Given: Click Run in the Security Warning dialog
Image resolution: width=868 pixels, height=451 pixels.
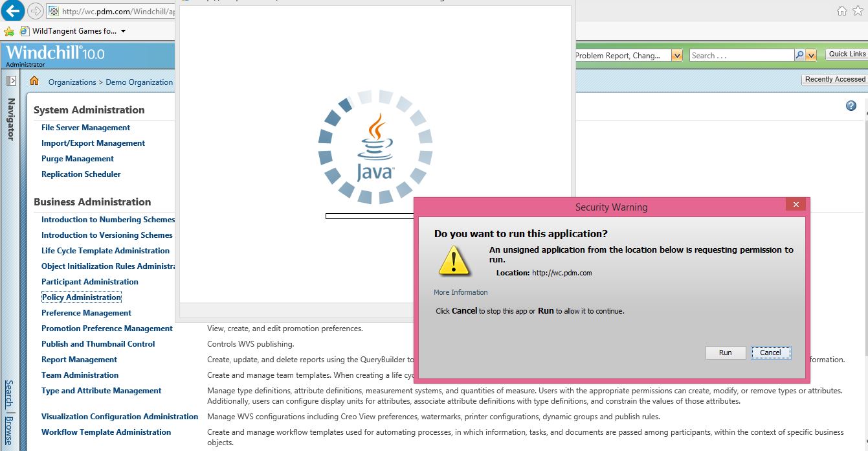Looking at the screenshot, I should [x=726, y=353].
